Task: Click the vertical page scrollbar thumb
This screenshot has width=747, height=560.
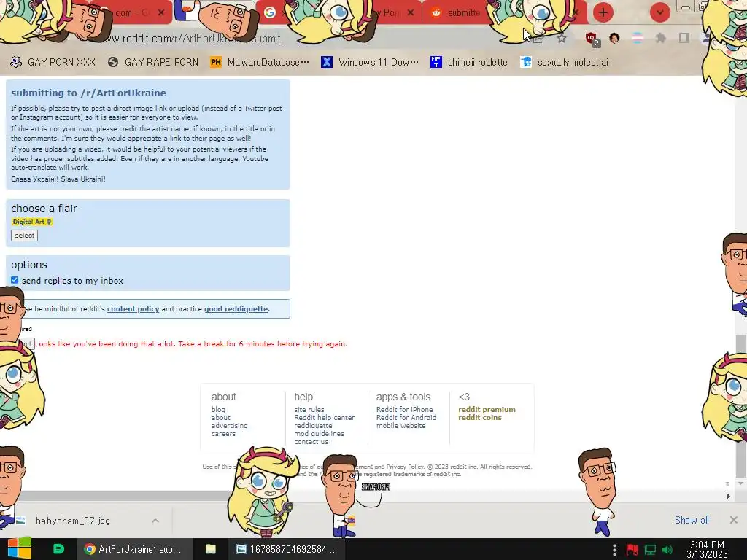Action: pyautogui.click(x=740, y=405)
